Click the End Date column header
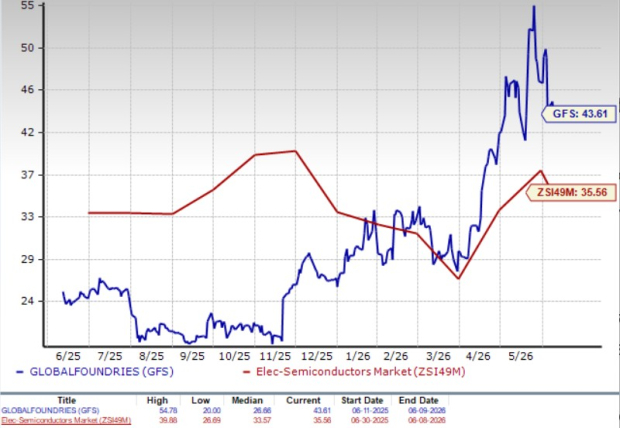Image resolution: width=620 pixels, height=428 pixels. (x=418, y=400)
